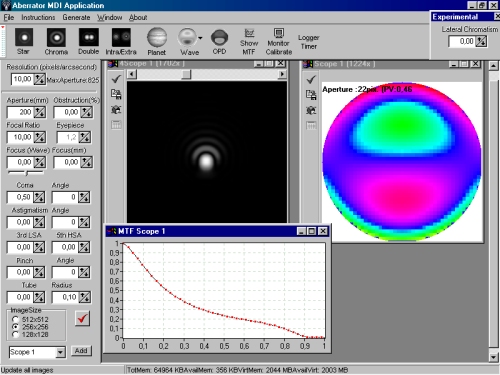Choose 128x128 image size
The width and height of the screenshot is (500, 375).
tap(15, 334)
